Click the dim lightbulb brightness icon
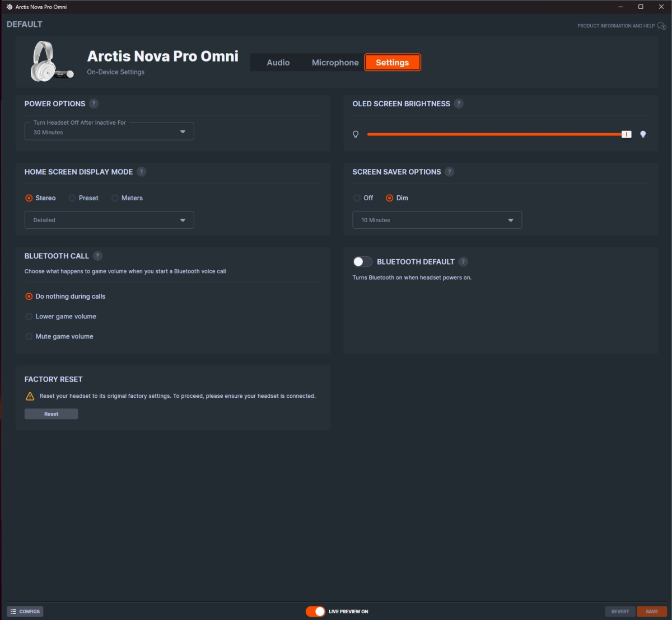672x620 pixels. [356, 134]
